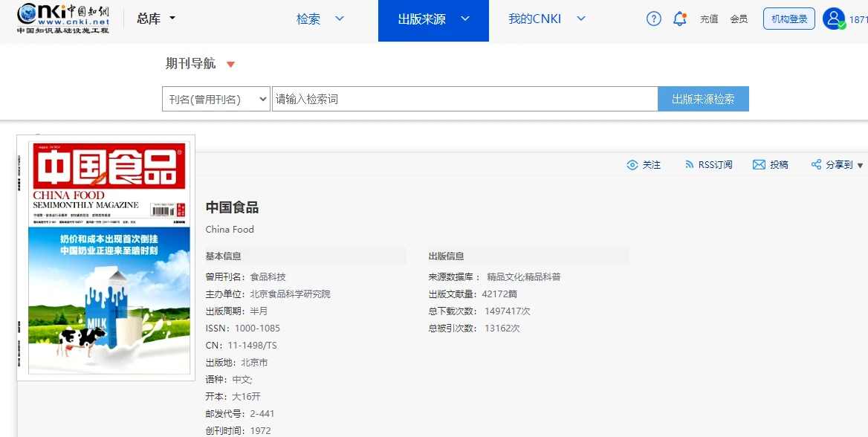Open the 刊名(曾用刊名) search field selector
868x437 pixels.
pos(216,99)
